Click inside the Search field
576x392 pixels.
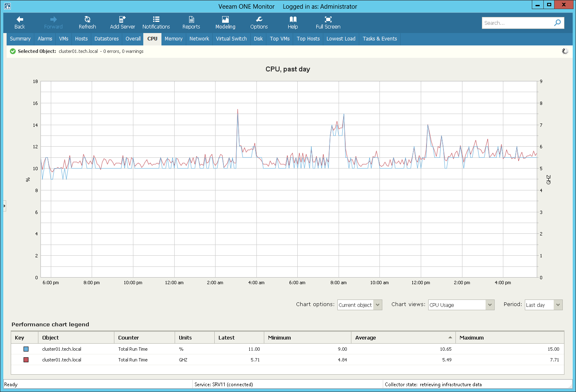point(517,23)
